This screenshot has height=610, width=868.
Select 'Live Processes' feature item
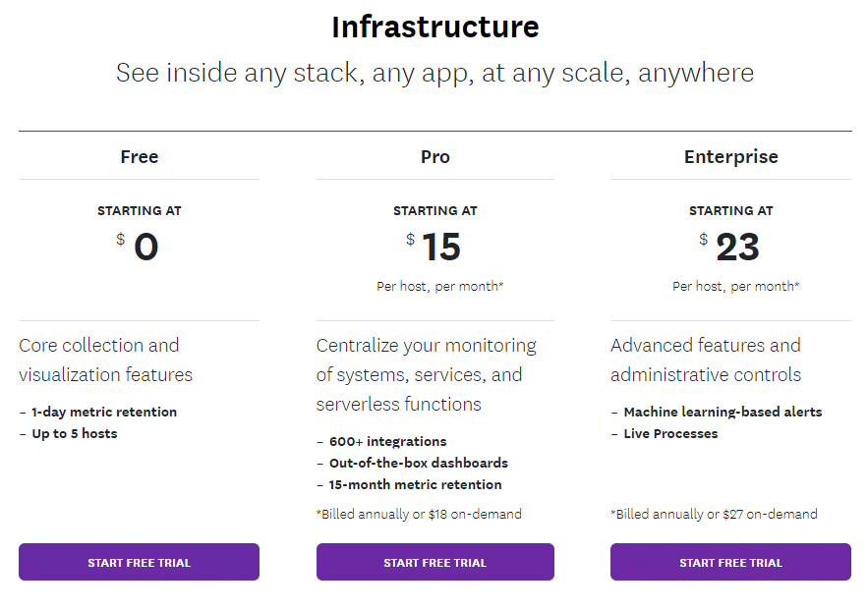pos(668,433)
